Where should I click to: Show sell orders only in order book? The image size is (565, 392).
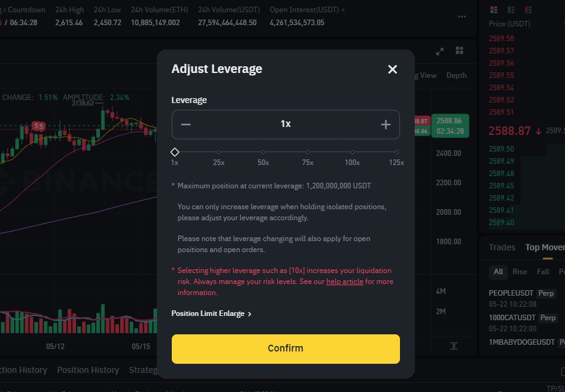529,10
